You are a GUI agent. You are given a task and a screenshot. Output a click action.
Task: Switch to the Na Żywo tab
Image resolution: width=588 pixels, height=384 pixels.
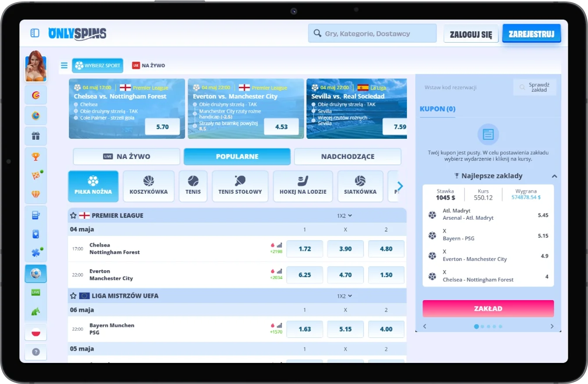click(127, 156)
